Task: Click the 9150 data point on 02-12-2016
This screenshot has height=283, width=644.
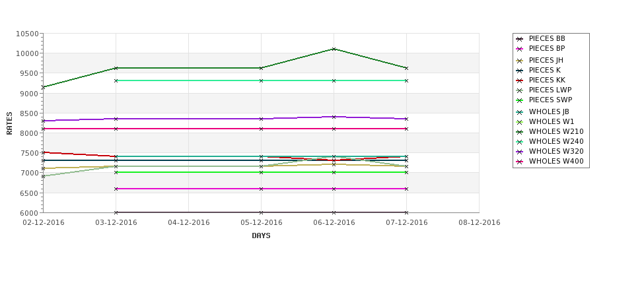Action: [x=44, y=87]
